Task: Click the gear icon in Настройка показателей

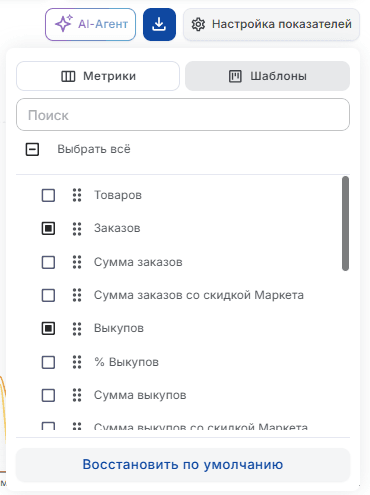Action: tap(198, 24)
